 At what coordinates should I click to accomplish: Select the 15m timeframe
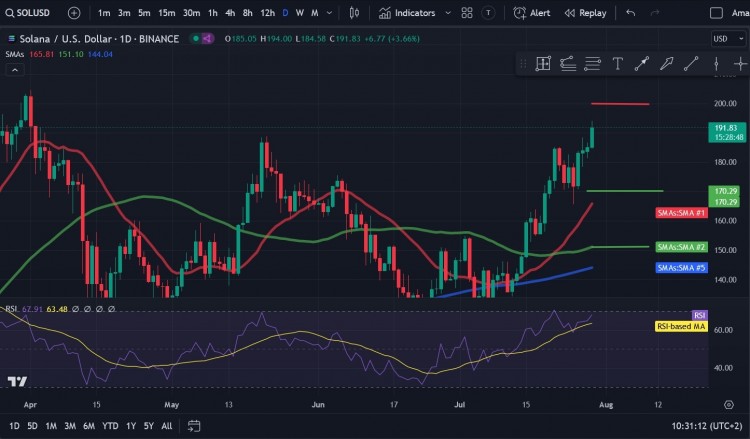point(166,13)
